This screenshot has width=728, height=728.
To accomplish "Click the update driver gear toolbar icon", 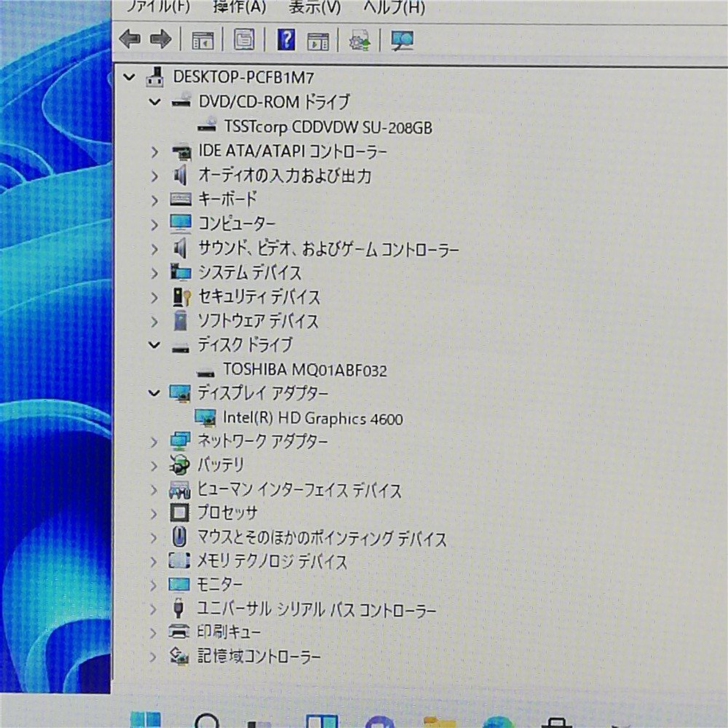I will click(x=360, y=40).
